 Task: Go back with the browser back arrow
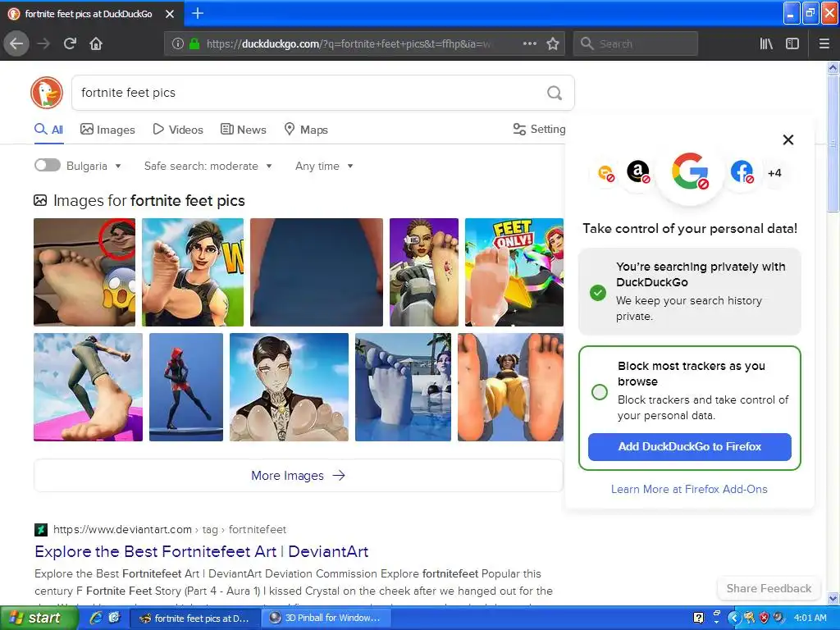tap(16, 44)
